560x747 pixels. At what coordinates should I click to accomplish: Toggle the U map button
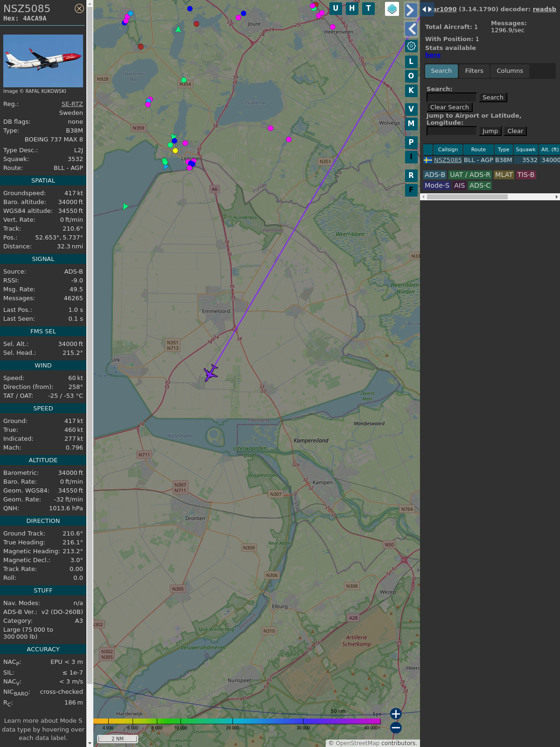click(x=336, y=8)
